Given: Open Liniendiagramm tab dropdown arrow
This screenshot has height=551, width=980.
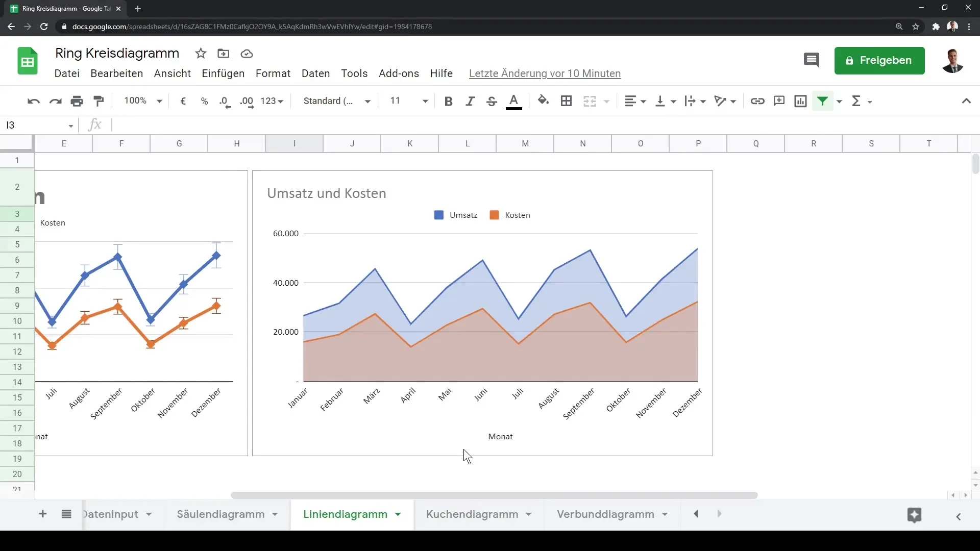Looking at the screenshot, I should pyautogui.click(x=398, y=515).
